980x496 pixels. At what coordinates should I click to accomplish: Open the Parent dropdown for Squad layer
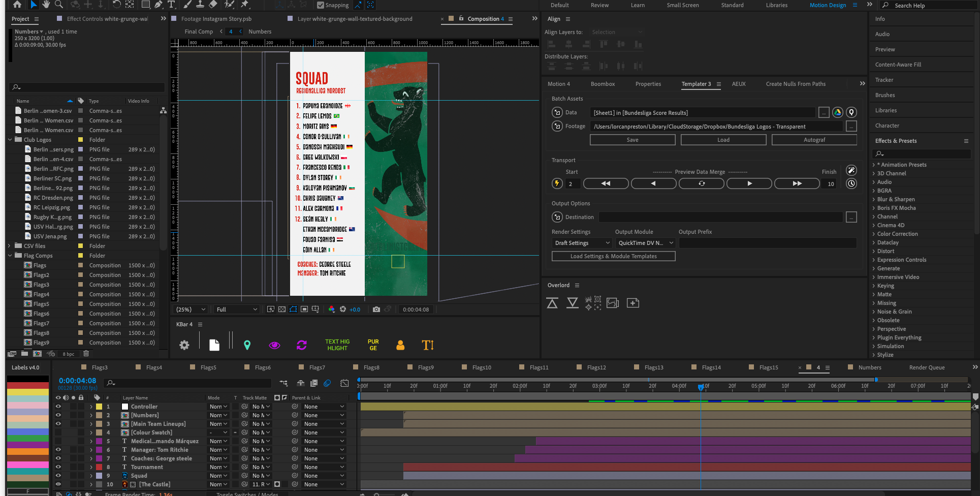tap(324, 476)
